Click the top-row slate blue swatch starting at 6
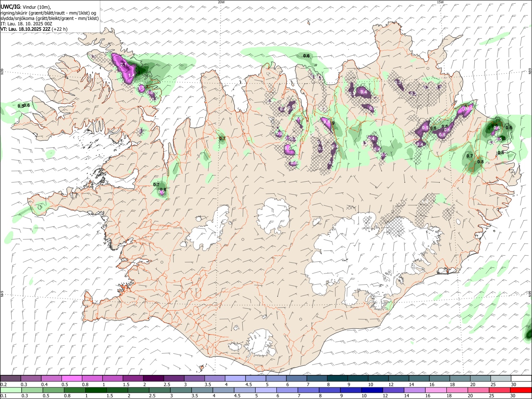This screenshot has width=532, height=399. pos(296,379)
